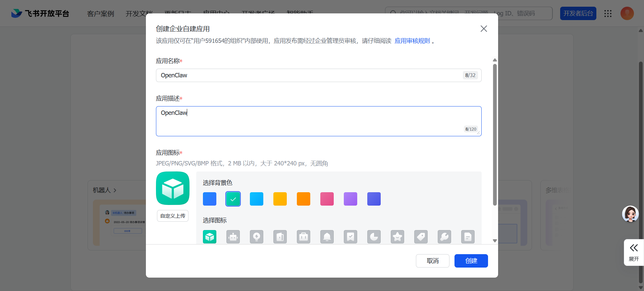This screenshot has width=644, height=291.
Task: Focus the 应用名称 input field
Action: click(309, 75)
